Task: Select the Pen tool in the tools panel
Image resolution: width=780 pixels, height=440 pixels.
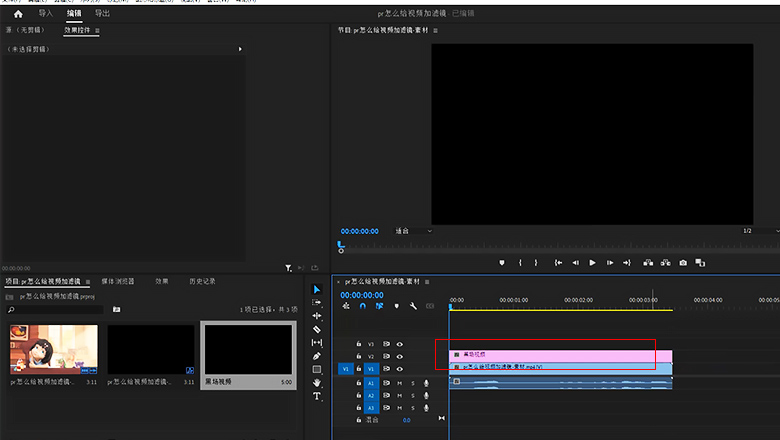Action: [x=317, y=356]
